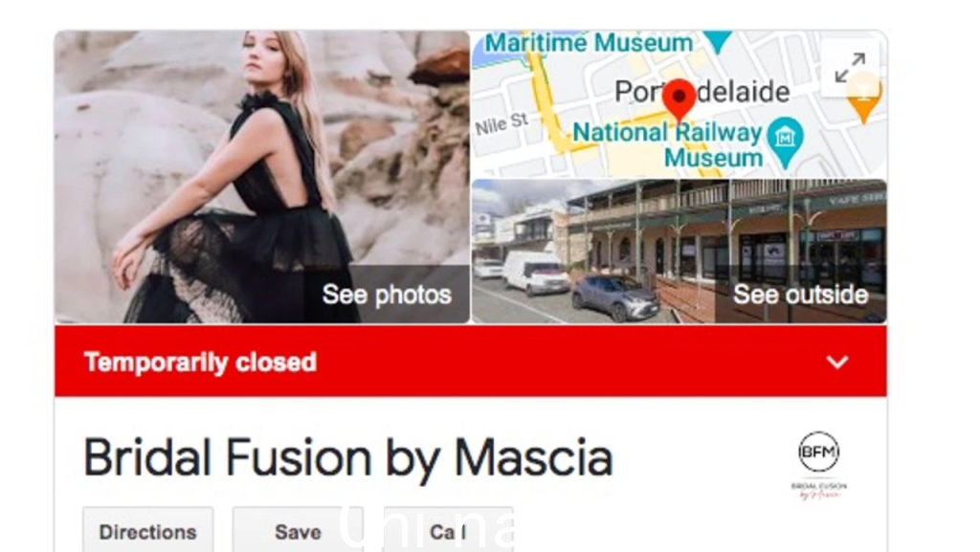
Task: Click the National Railway Museum label
Action: (667, 144)
